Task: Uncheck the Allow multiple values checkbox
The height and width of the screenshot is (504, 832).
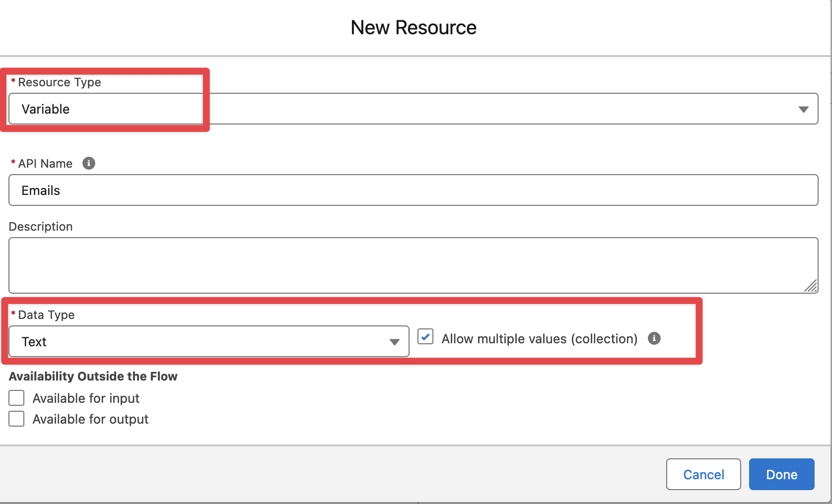Action: coord(425,337)
